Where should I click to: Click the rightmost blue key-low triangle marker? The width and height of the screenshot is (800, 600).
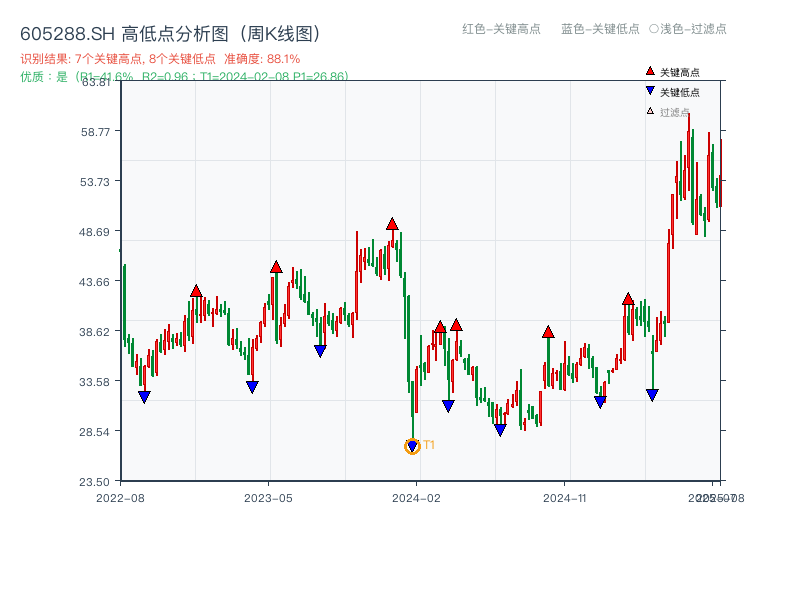(650, 392)
